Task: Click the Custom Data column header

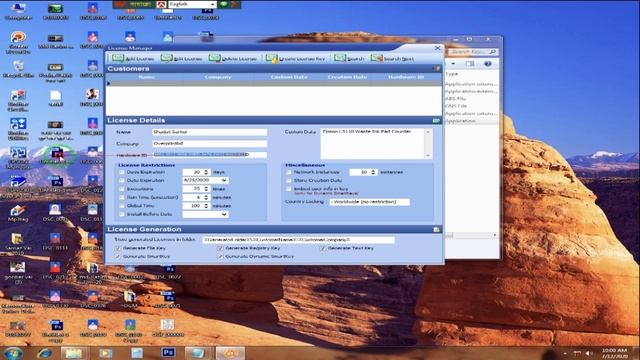Action: (289, 77)
